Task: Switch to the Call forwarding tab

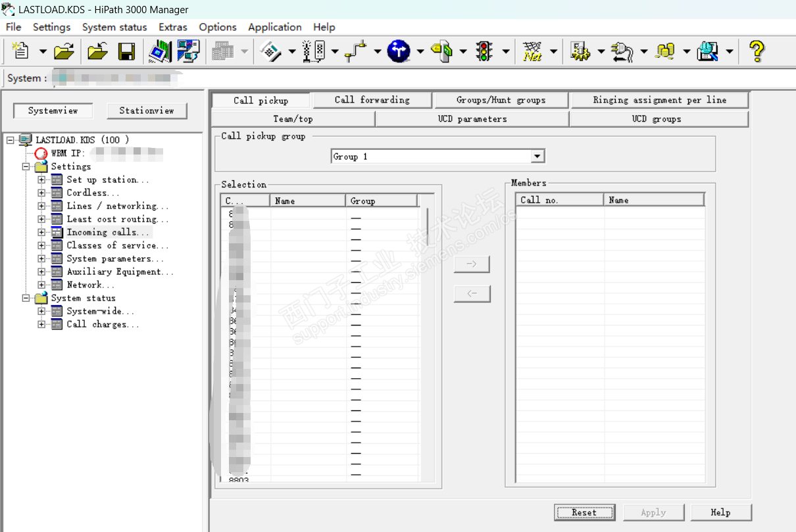Action: [x=372, y=100]
